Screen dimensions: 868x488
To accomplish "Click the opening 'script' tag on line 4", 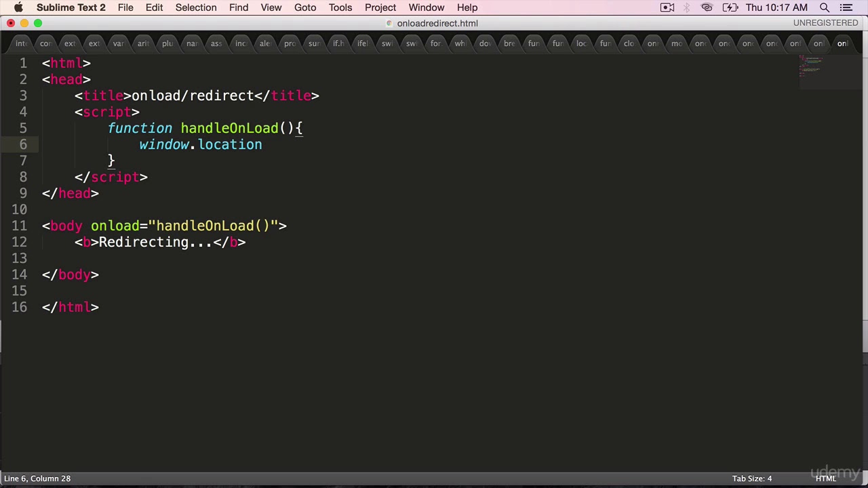I will click(x=107, y=112).
